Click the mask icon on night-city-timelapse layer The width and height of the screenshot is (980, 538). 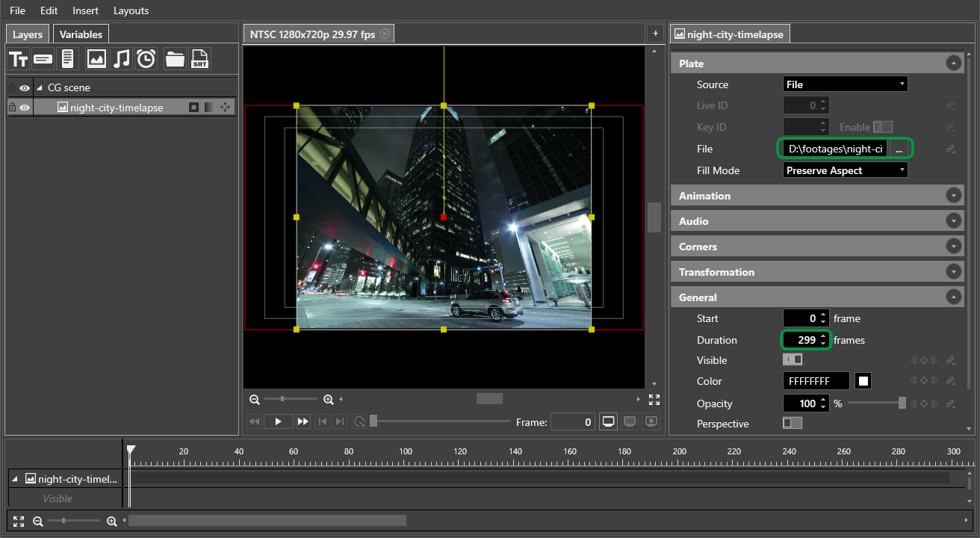click(x=193, y=108)
